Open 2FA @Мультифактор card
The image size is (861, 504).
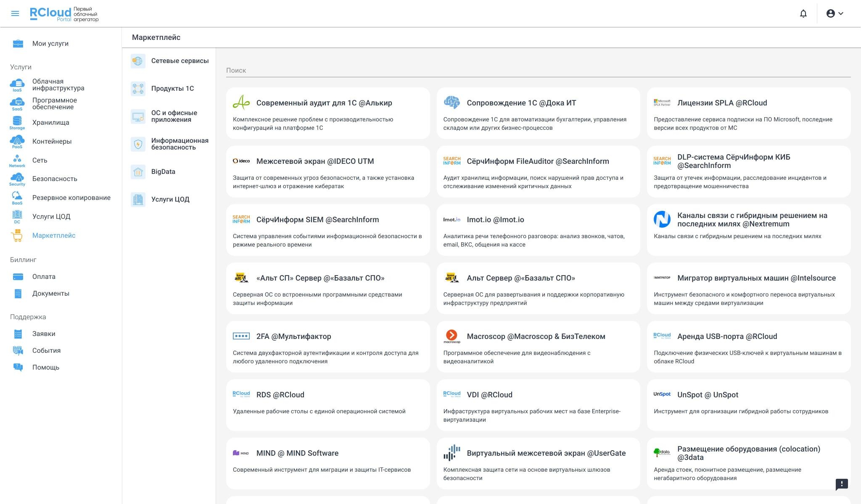coord(328,346)
